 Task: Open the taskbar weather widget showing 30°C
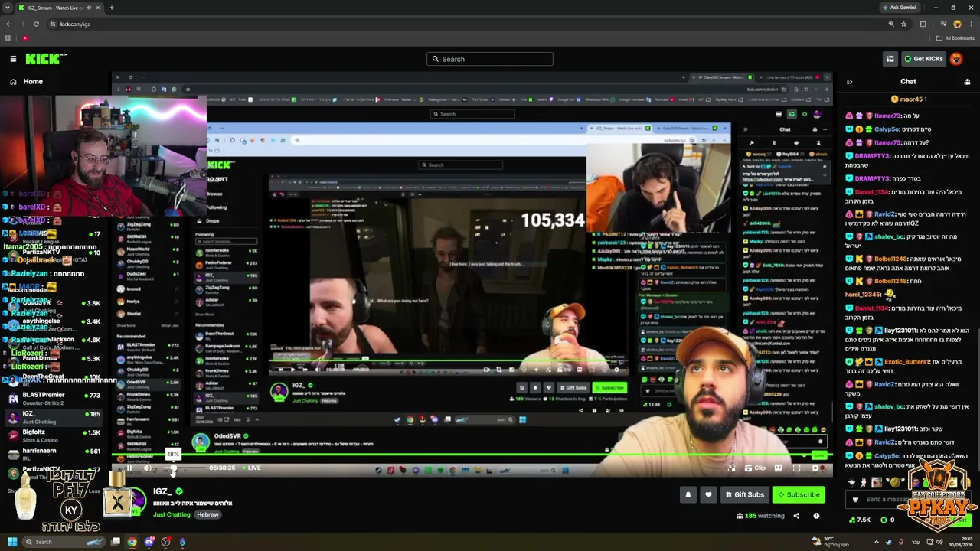[x=831, y=542]
